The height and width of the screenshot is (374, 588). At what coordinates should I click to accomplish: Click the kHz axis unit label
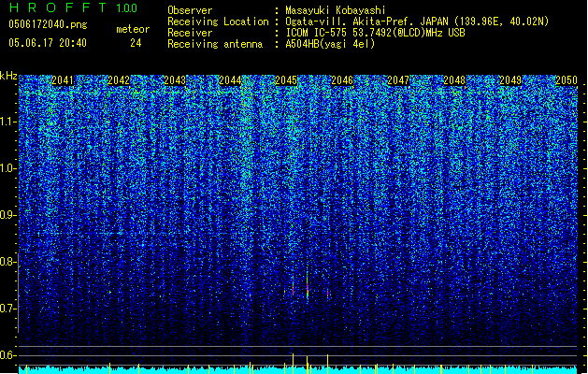point(8,76)
